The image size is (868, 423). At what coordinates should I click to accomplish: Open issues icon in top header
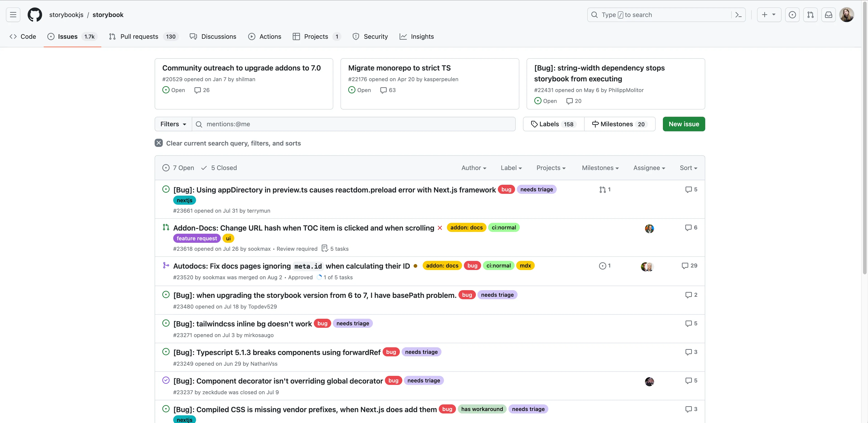[x=792, y=15]
